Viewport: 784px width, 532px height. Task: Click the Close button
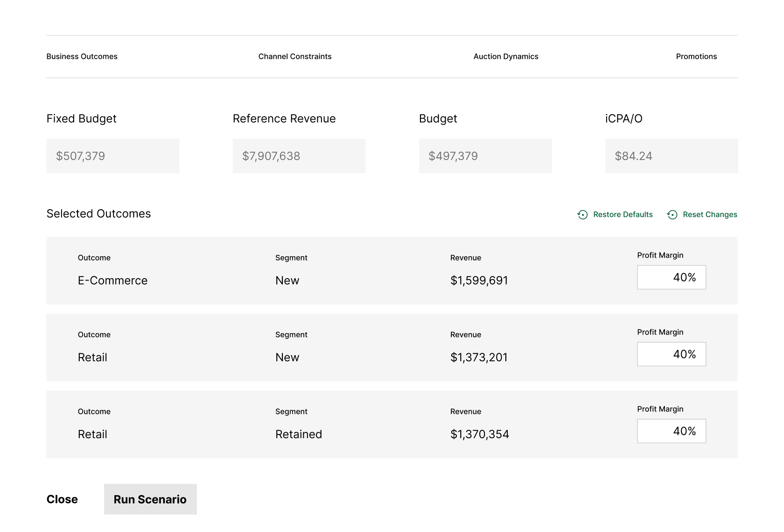62,499
